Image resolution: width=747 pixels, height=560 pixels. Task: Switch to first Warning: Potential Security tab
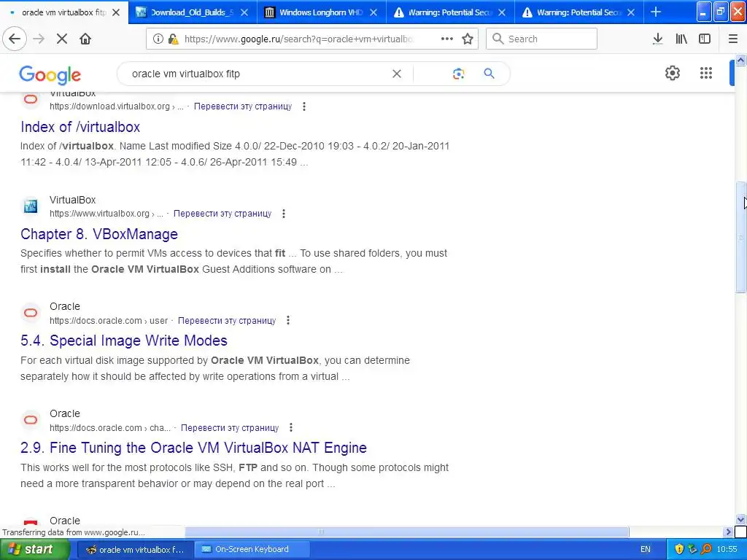450,12
